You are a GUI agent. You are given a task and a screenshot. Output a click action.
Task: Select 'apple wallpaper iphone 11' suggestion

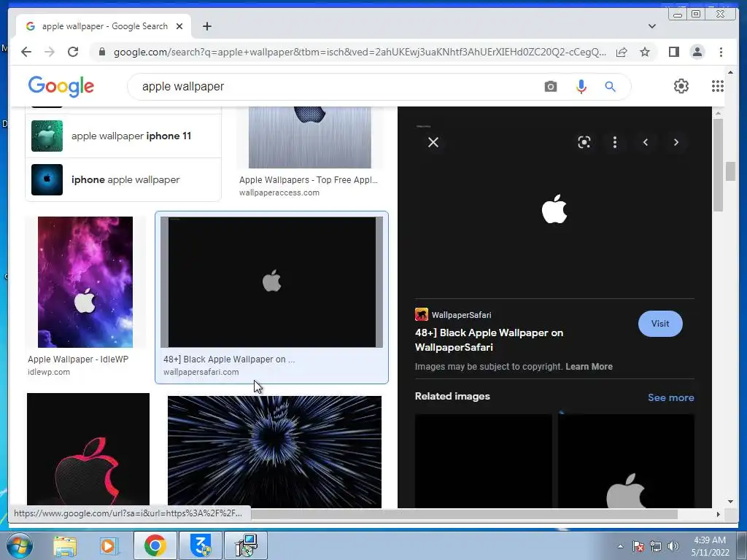123,136
